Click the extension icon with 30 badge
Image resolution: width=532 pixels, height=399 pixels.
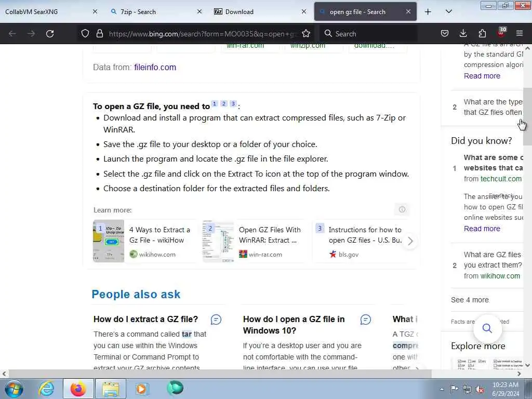(x=501, y=33)
